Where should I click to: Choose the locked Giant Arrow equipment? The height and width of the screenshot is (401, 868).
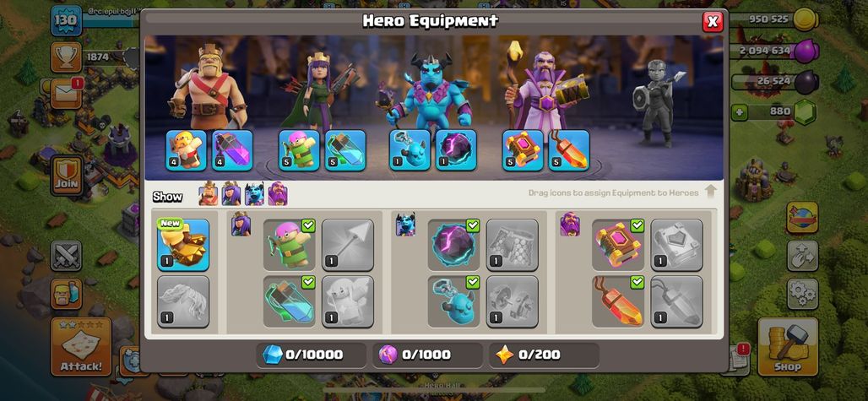pos(348,245)
